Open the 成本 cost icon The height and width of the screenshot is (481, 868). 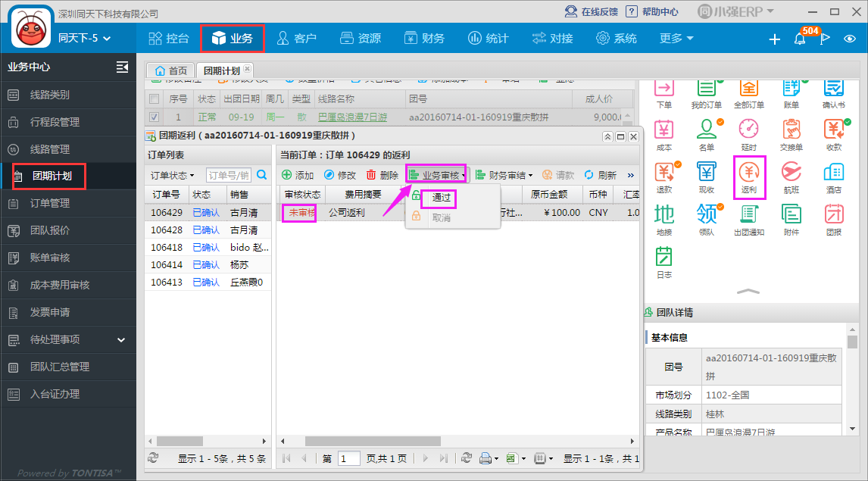pyautogui.click(x=663, y=135)
